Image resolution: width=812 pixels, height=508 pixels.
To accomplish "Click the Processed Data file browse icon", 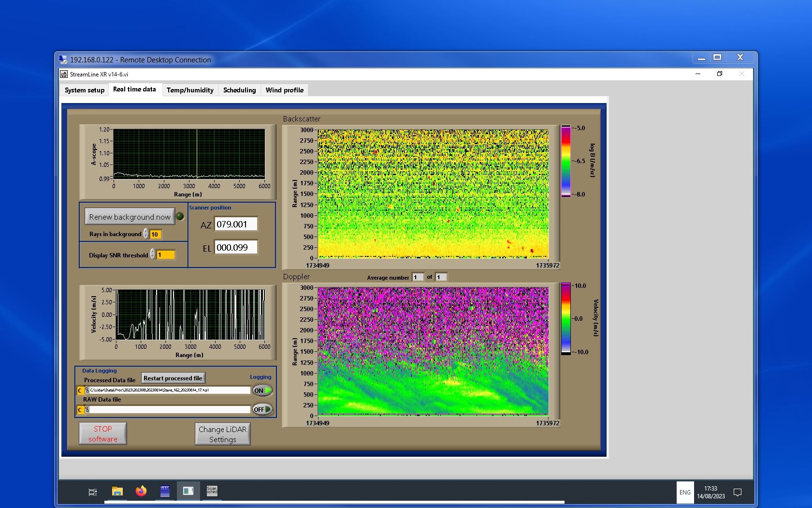I will [x=87, y=390].
